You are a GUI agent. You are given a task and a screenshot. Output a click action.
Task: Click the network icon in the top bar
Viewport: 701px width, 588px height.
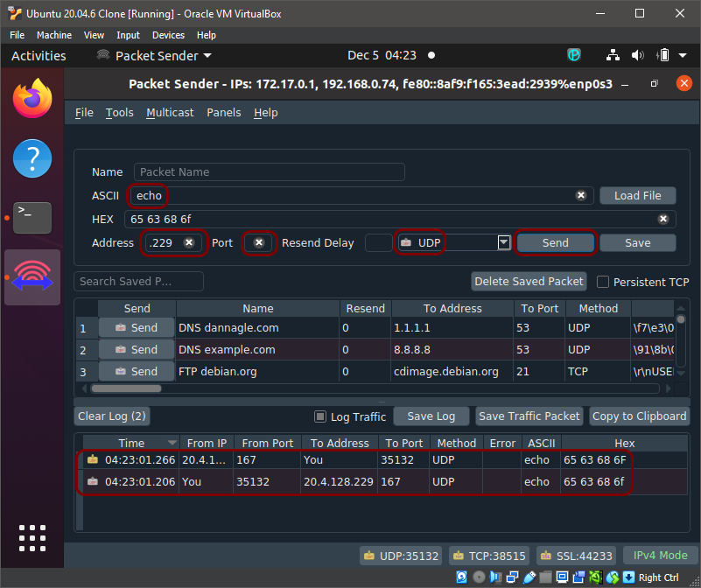tap(613, 55)
